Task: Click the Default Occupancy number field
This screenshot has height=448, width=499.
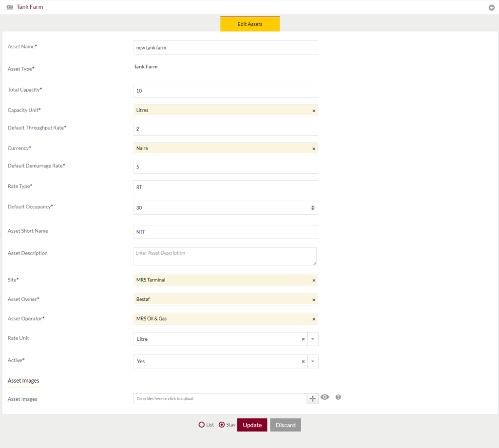Action: [226, 207]
